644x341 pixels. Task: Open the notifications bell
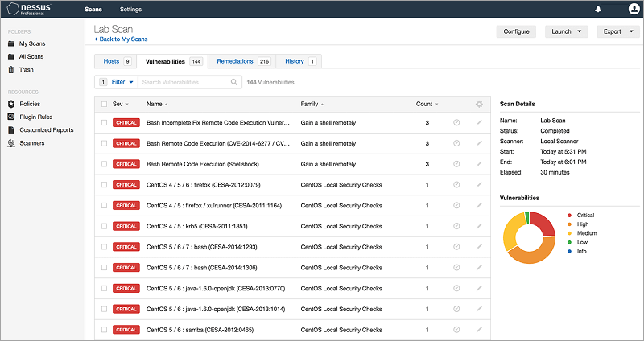[x=598, y=9]
